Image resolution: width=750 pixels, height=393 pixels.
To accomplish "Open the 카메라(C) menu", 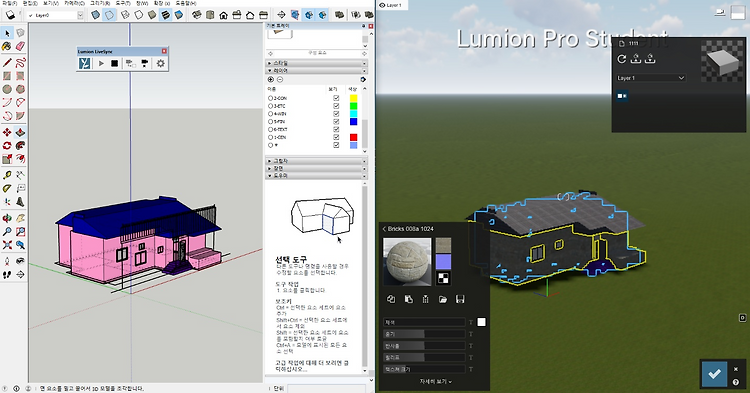I will [x=74, y=3].
